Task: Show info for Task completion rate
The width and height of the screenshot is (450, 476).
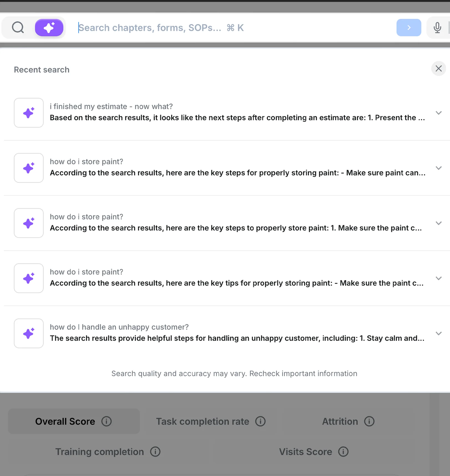Action: (260, 421)
